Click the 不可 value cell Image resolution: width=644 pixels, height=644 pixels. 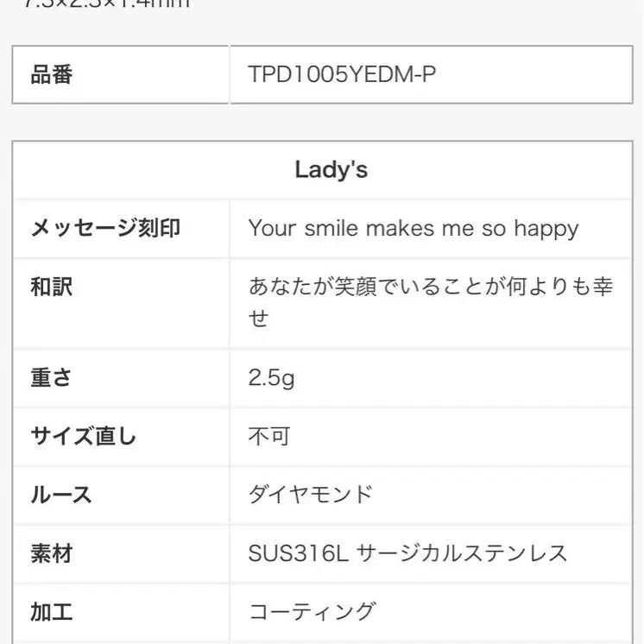(431, 437)
